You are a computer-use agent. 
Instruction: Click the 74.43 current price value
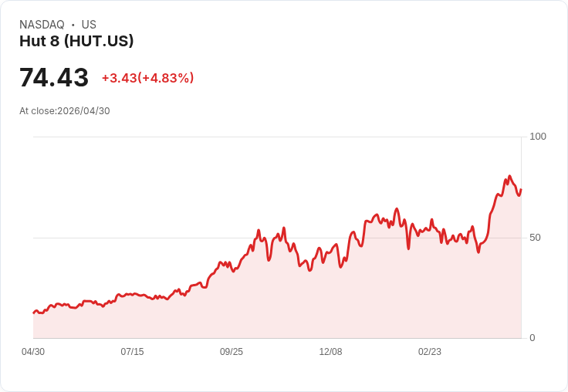(x=54, y=77)
